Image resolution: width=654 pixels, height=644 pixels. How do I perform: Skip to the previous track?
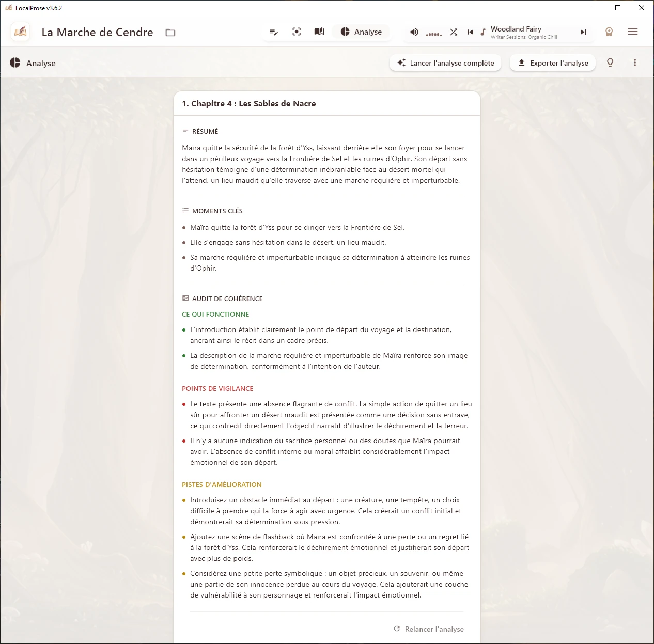[x=470, y=32]
